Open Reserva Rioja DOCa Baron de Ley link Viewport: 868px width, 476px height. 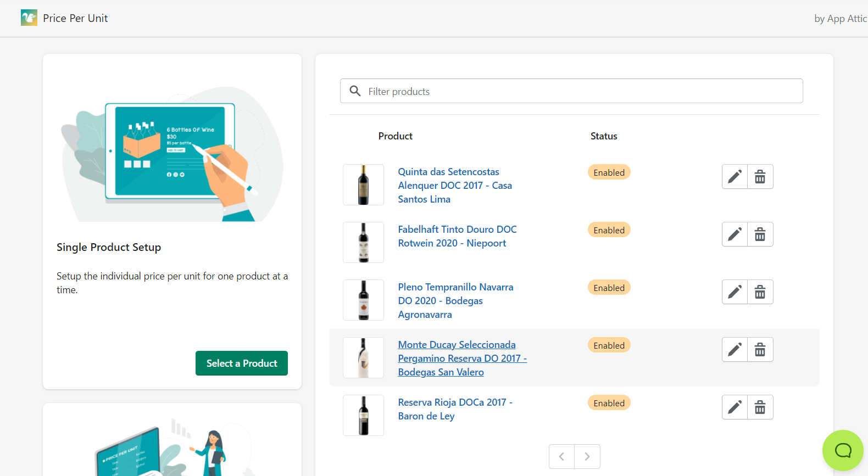click(x=455, y=409)
